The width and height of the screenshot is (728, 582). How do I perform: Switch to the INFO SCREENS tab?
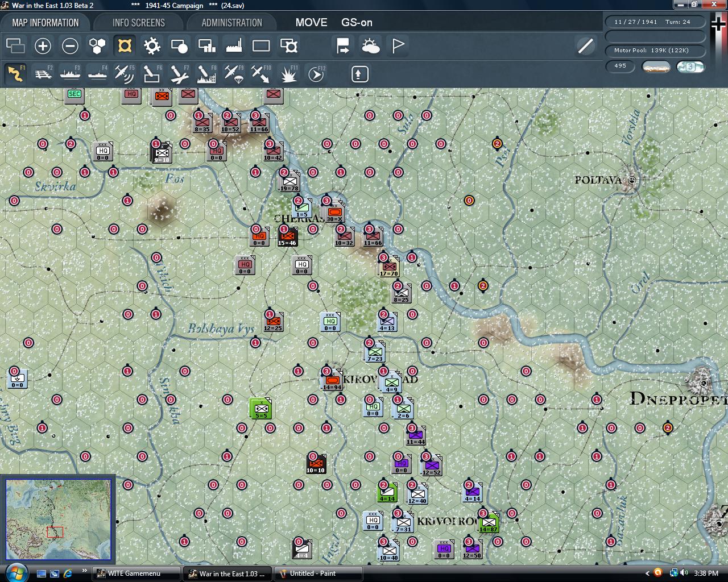click(x=139, y=23)
